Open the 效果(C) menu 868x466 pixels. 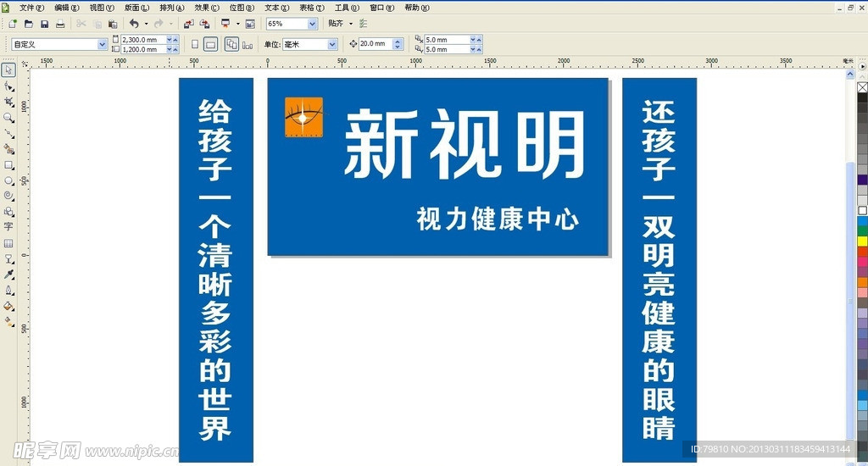tap(207, 8)
